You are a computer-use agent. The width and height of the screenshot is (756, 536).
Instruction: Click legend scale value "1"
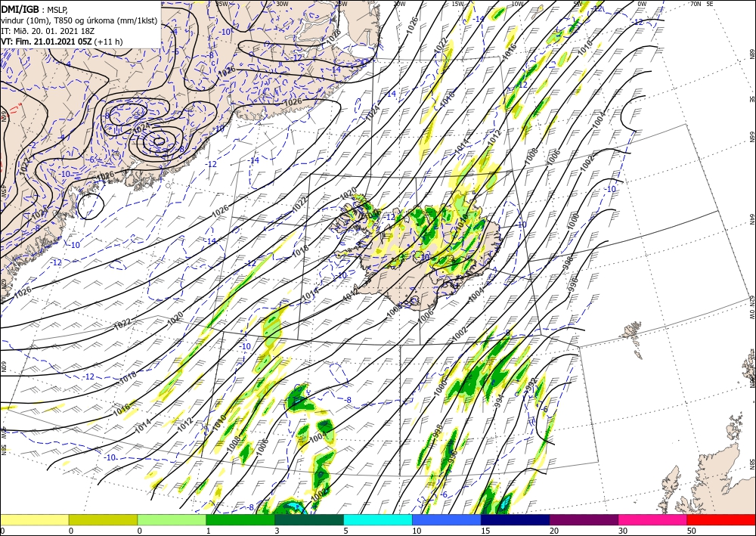209,531
